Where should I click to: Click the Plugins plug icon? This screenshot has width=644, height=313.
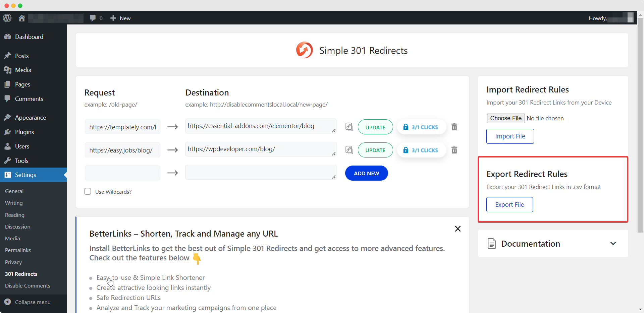tap(7, 132)
